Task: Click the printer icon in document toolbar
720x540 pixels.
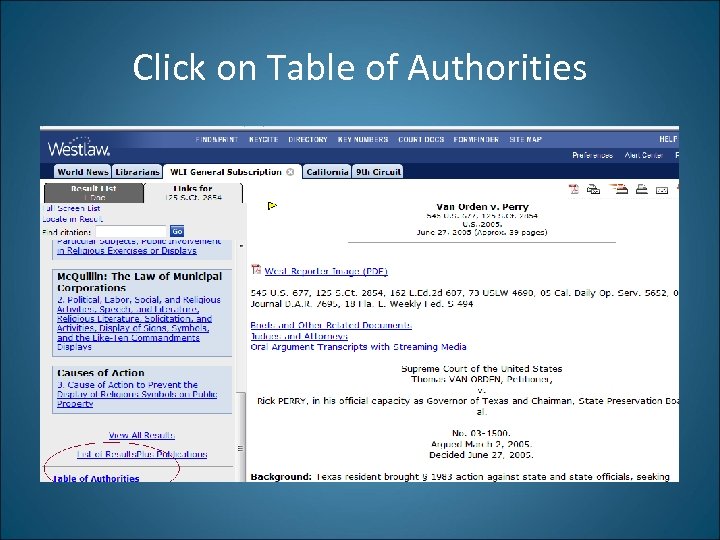Action: coord(641,189)
